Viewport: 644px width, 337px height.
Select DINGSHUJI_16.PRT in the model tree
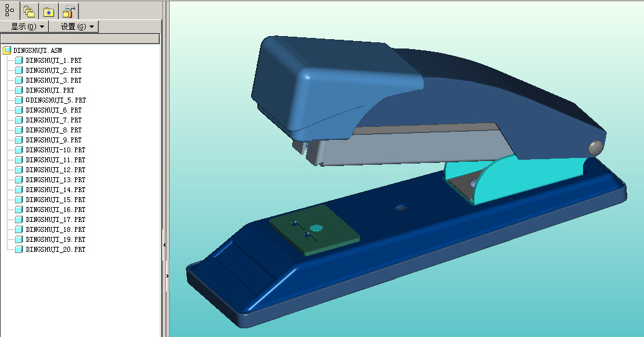tap(55, 210)
